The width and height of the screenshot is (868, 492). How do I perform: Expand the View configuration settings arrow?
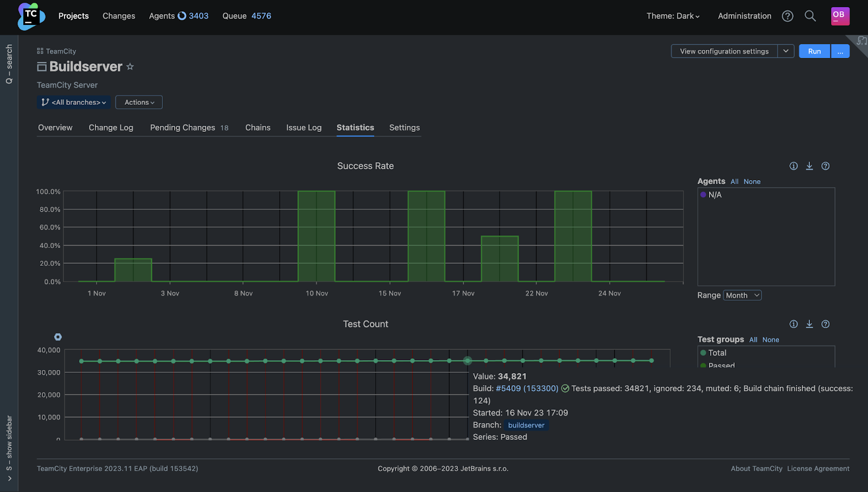[x=786, y=51]
